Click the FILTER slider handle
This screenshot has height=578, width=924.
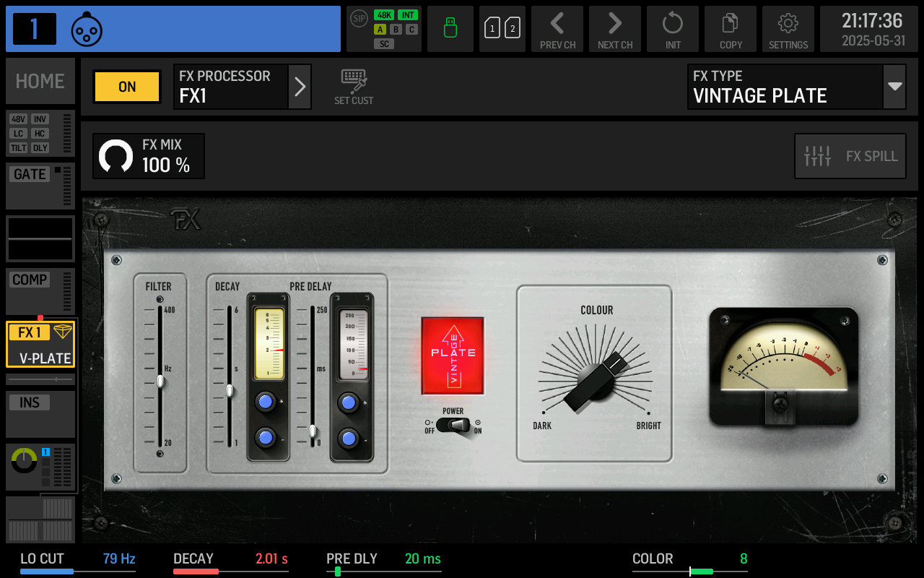(x=160, y=381)
